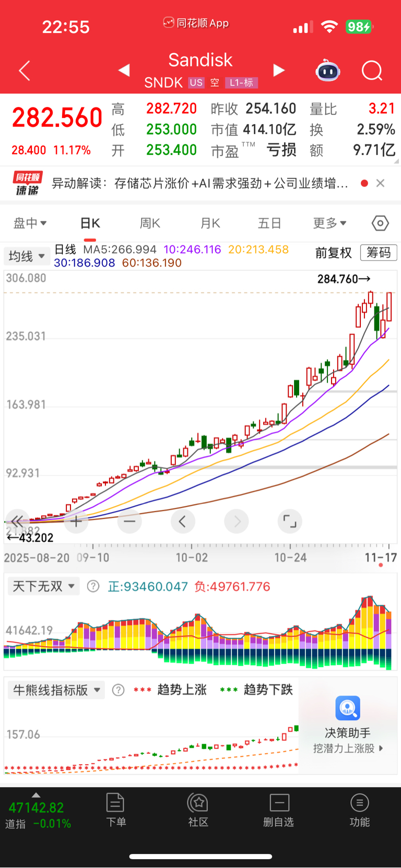The height and width of the screenshot is (868, 401).
Task: Tap the 筹码 chip distribution button
Action: point(379,253)
